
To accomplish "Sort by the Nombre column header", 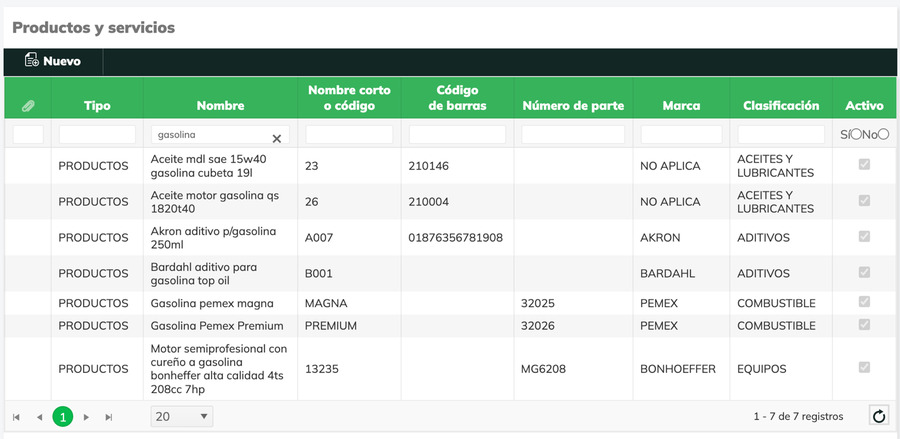I will tap(220, 105).
